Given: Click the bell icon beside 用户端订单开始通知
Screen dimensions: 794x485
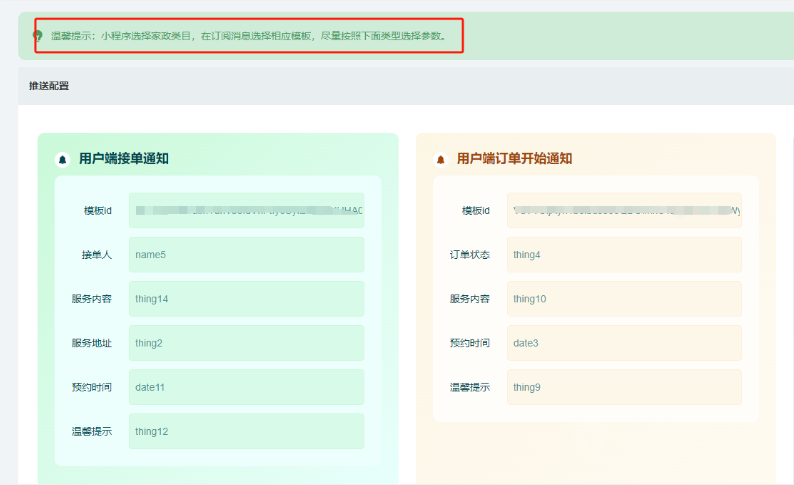Looking at the screenshot, I should click(x=440, y=159).
